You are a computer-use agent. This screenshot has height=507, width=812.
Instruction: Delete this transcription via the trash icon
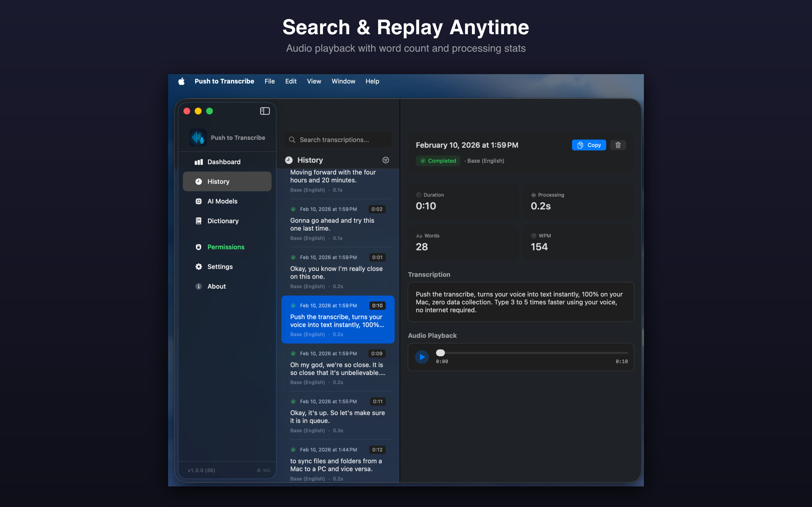(618, 145)
